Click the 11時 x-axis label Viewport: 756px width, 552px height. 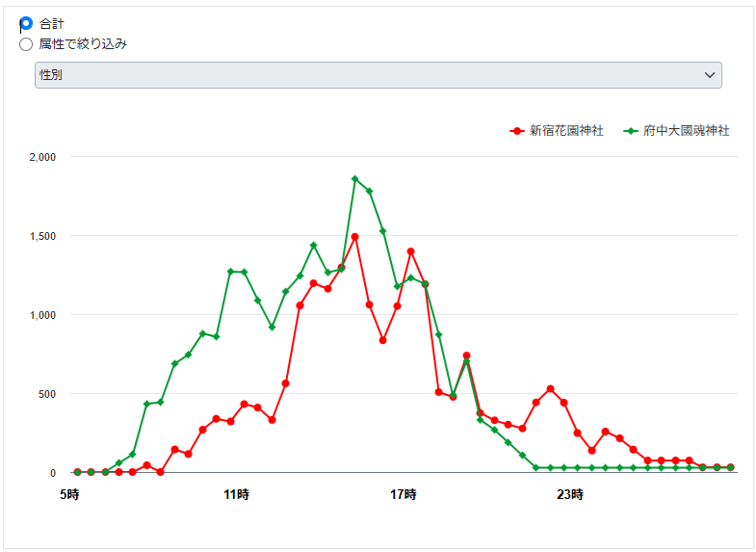click(236, 495)
